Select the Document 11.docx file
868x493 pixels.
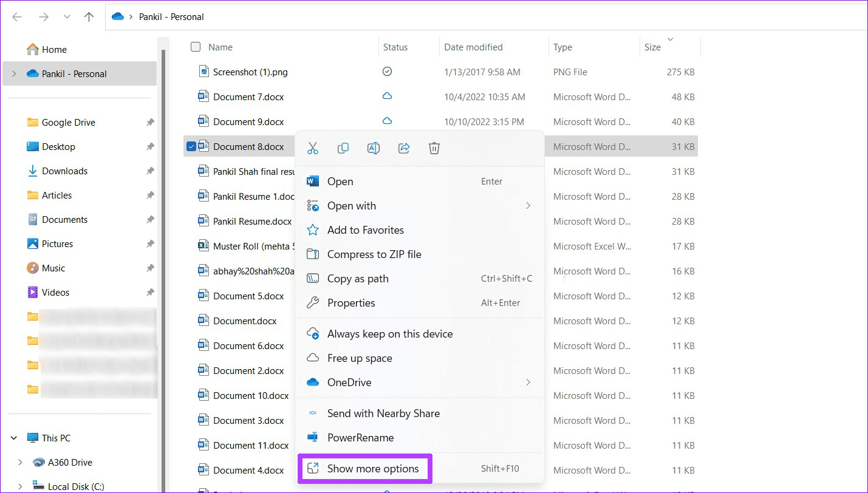(251, 445)
